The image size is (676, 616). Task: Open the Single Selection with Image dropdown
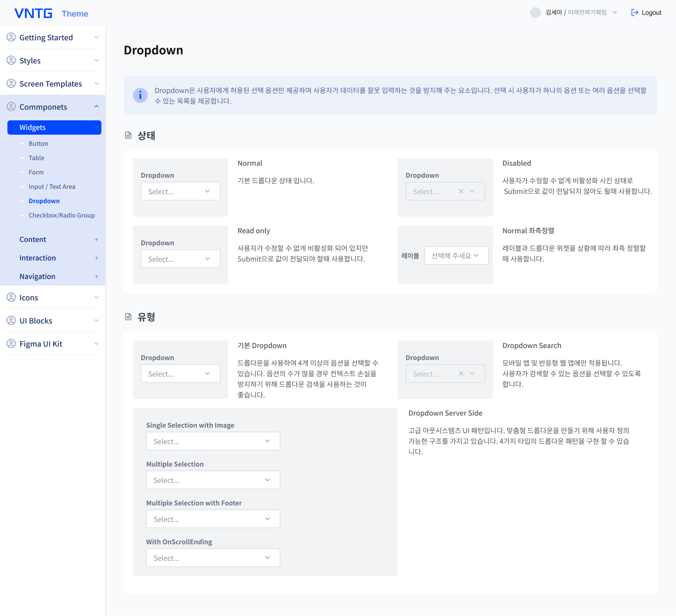[x=213, y=441]
